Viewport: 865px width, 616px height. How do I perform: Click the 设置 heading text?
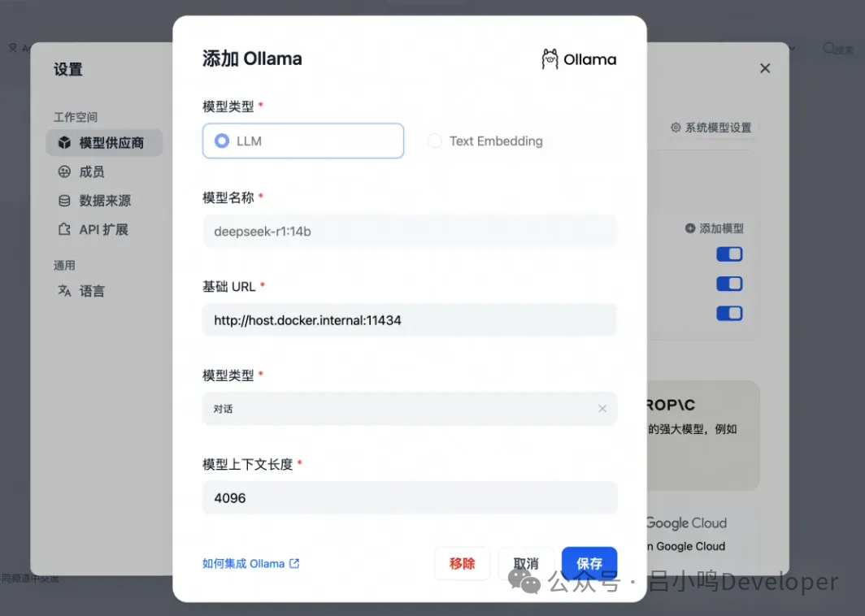click(x=68, y=70)
